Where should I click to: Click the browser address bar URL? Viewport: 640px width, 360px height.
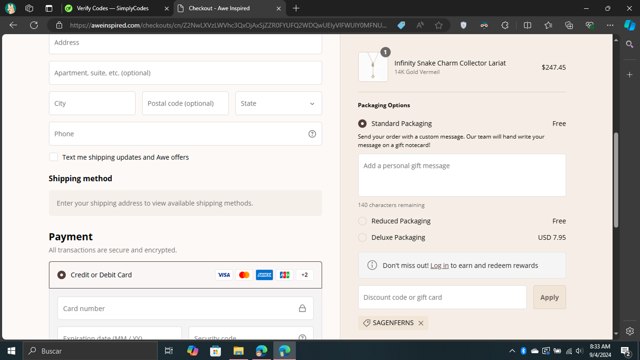pyautogui.click(x=228, y=25)
